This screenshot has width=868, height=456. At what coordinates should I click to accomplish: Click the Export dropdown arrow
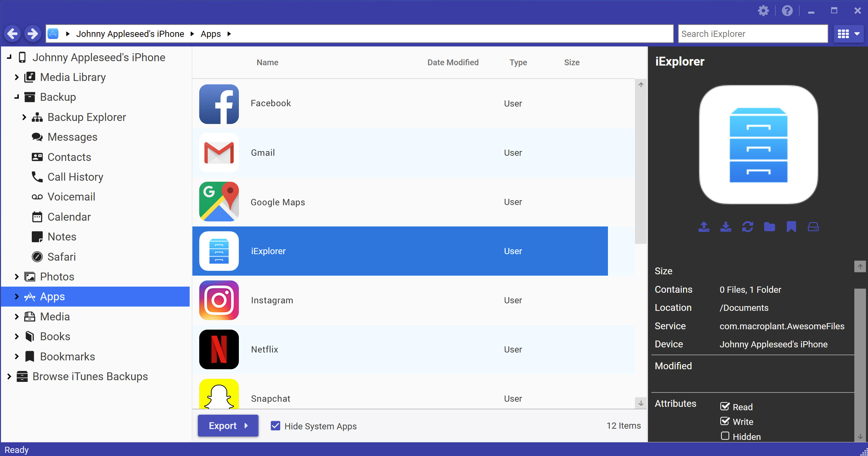coord(246,426)
